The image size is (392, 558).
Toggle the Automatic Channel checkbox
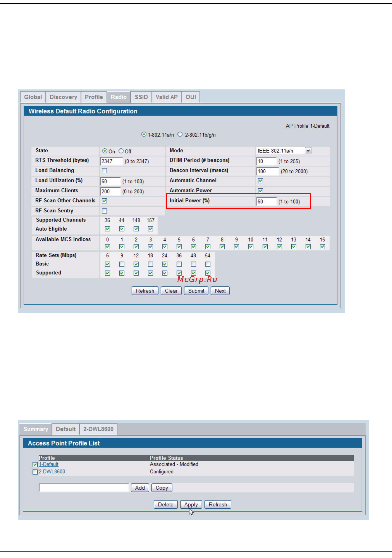261,180
